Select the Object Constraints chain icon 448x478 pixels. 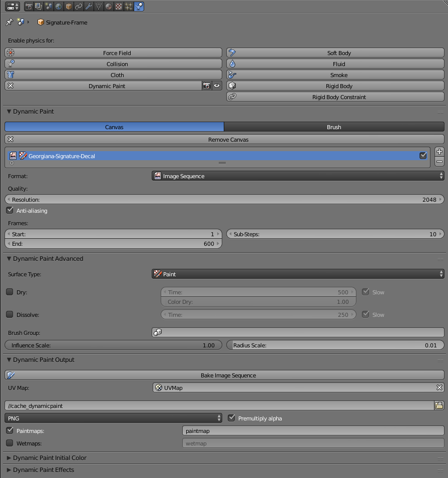[78, 6]
